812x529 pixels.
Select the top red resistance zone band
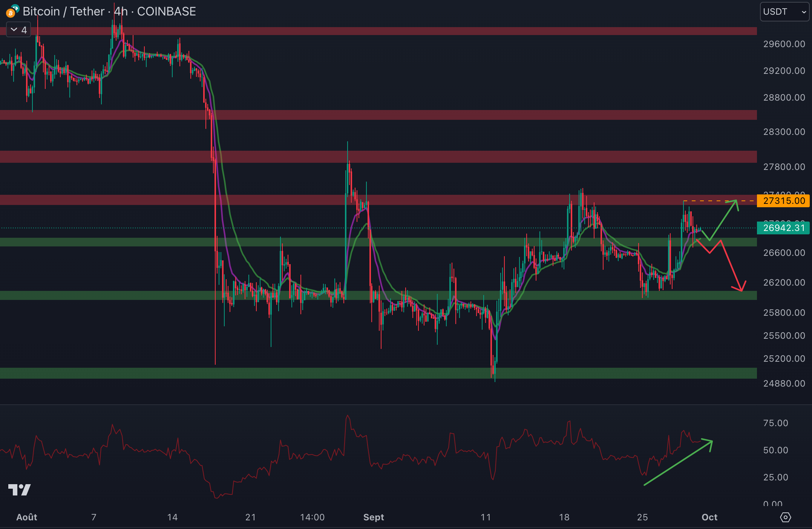point(377,31)
